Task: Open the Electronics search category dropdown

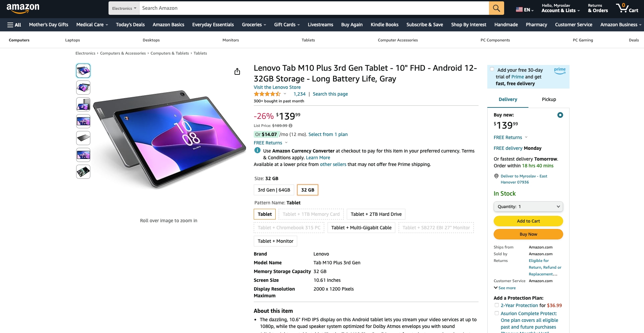Action: pyautogui.click(x=124, y=8)
